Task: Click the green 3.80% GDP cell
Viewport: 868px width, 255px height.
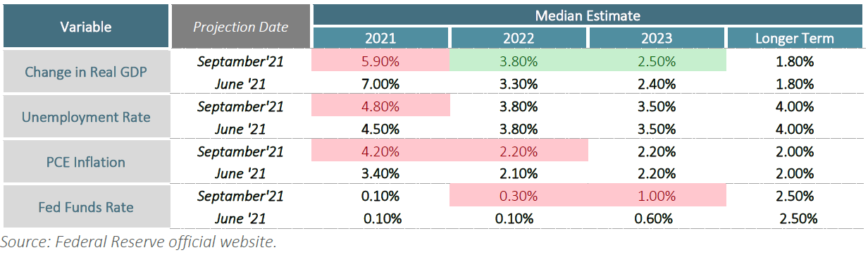Action: click(x=519, y=61)
